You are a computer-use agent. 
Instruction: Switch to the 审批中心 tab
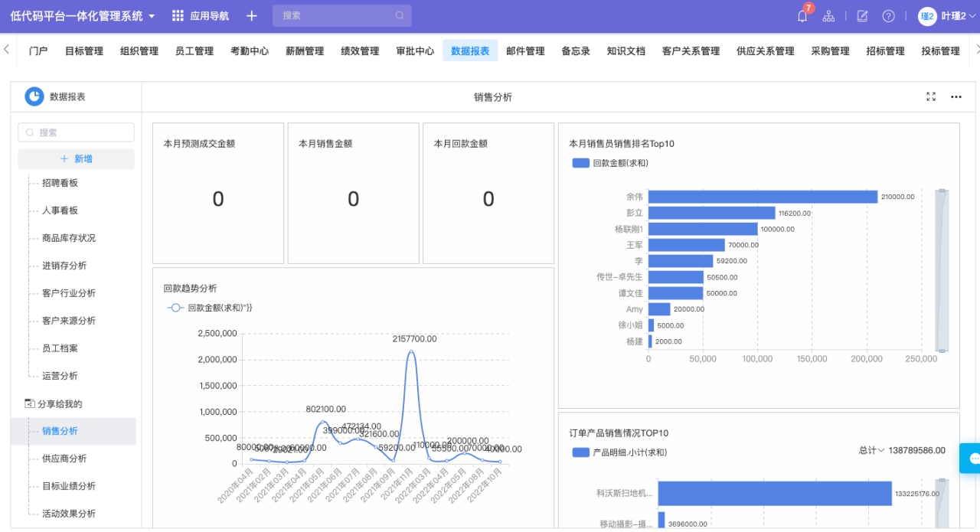pyautogui.click(x=415, y=51)
